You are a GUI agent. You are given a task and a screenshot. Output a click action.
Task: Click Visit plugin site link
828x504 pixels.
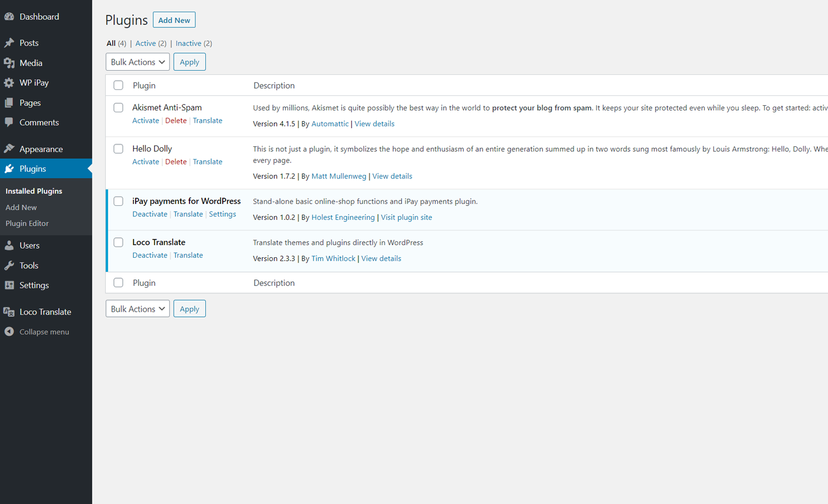406,218
